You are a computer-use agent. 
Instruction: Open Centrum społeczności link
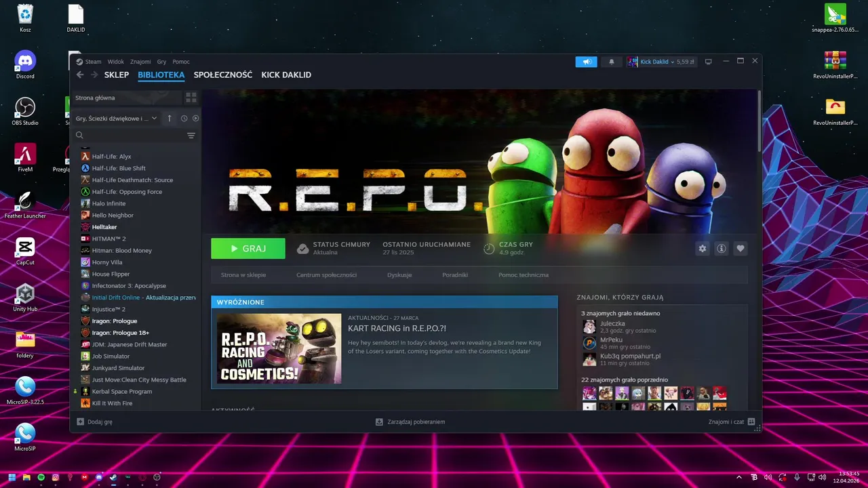click(x=326, y=275)
